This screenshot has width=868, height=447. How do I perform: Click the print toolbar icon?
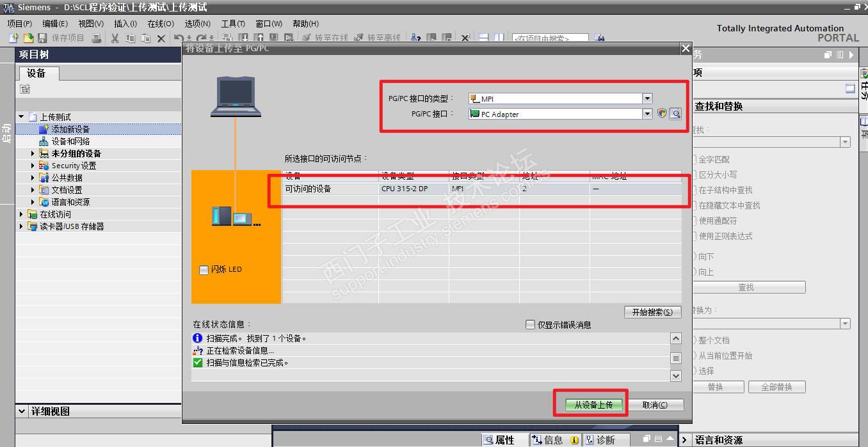coord(96,38)
